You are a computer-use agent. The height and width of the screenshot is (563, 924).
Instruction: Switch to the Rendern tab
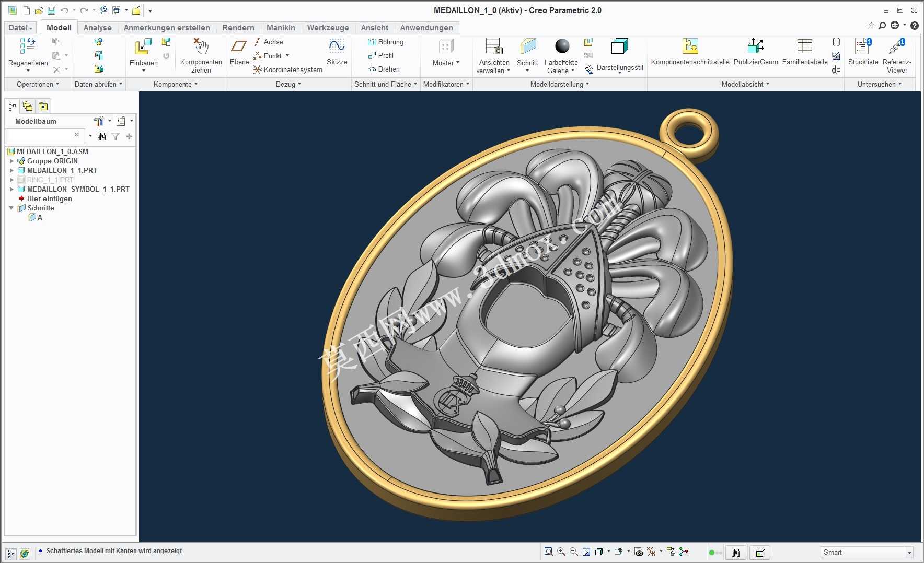point(238,28)
